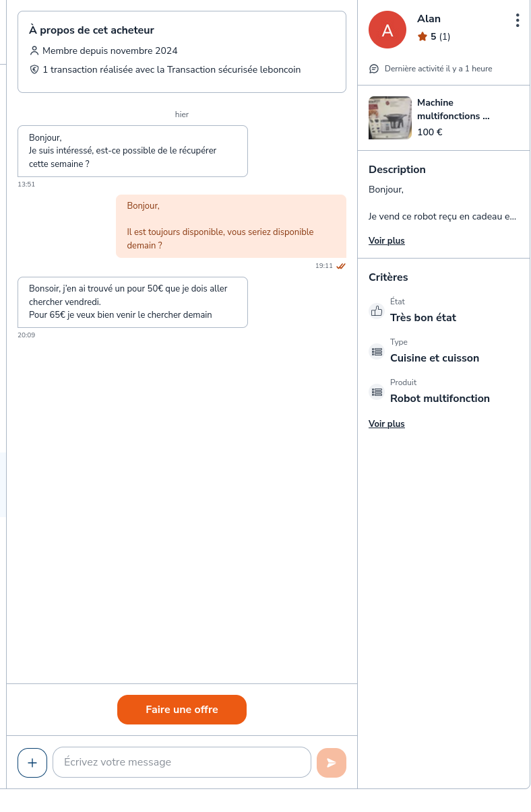Click the double-check read receipt
This screenshot has width=531, height=812.
pyautogui.click(x=341, y=266)
